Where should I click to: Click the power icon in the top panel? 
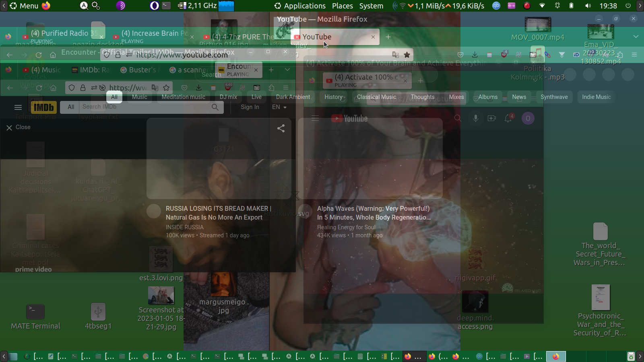tap(628, 6)
